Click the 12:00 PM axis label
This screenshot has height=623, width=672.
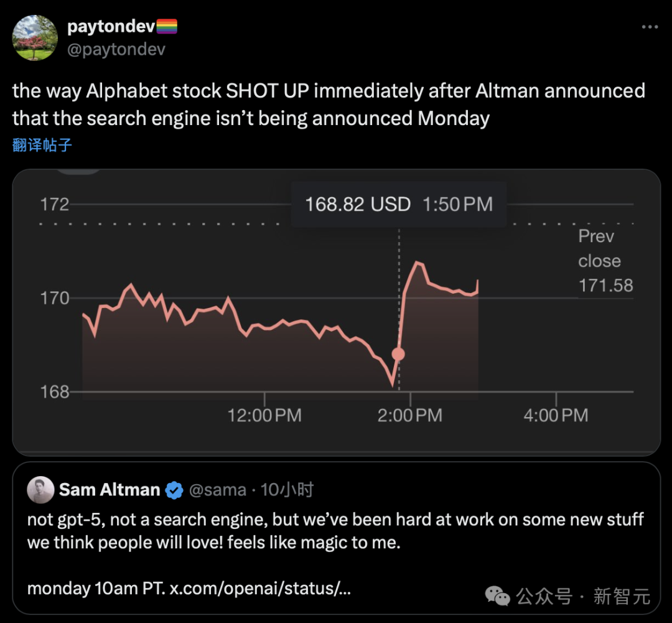click(x=264, y=415)
